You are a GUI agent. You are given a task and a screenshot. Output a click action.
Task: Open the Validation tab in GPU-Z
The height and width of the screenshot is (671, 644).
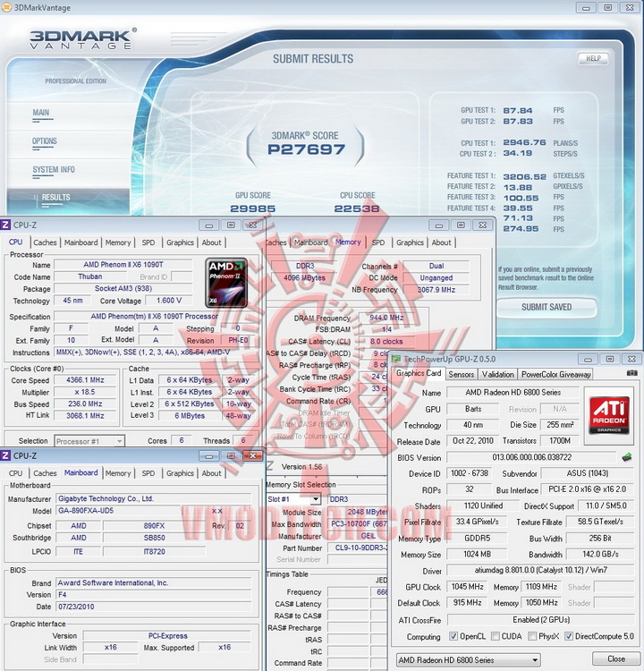(x=497, y=375)
